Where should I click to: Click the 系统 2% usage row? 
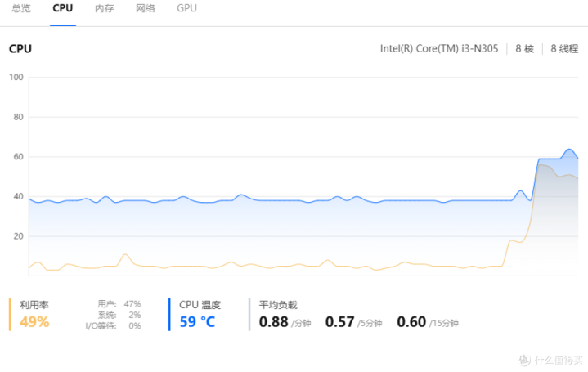pyautogui.click(x=119, y=315)
